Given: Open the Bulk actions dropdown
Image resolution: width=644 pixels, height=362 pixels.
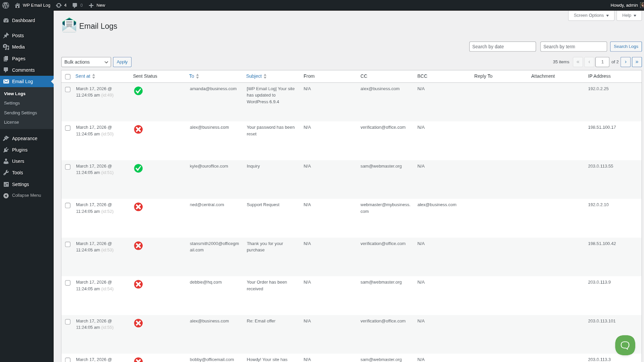Looking at the screenshot, I should [86, 62].
